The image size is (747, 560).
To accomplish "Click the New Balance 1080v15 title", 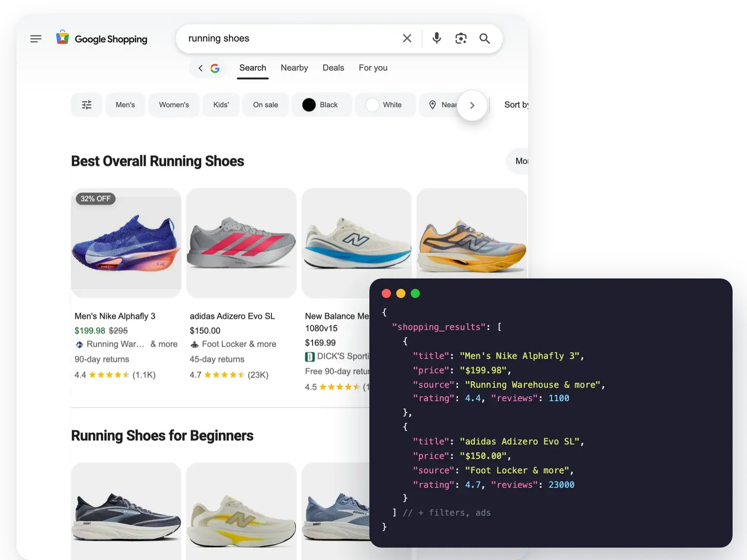I will (337, 322).
